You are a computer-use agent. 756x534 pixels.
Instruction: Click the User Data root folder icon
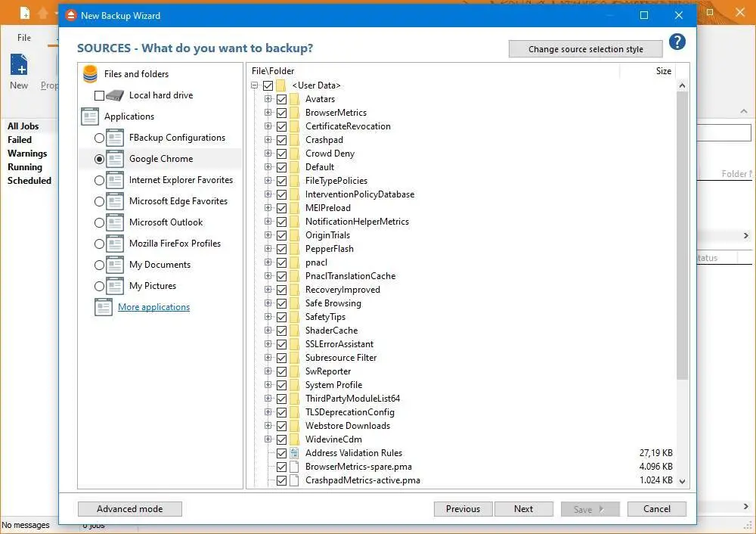(x=281, y=86)
